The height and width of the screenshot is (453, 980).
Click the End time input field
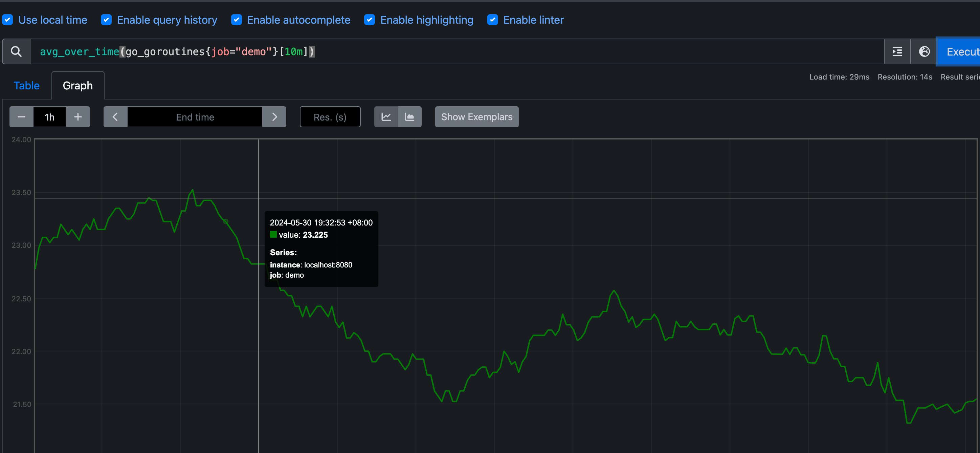pos(195,117)
